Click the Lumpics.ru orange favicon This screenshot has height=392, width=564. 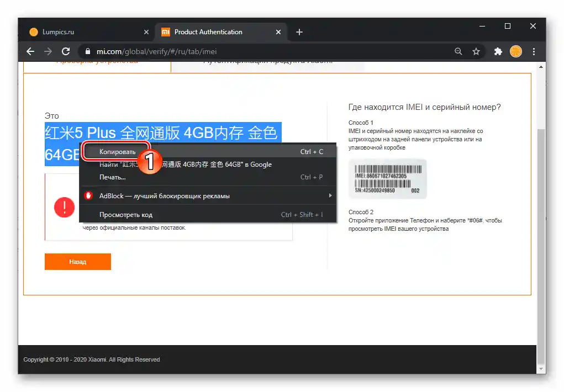[34, 32]
